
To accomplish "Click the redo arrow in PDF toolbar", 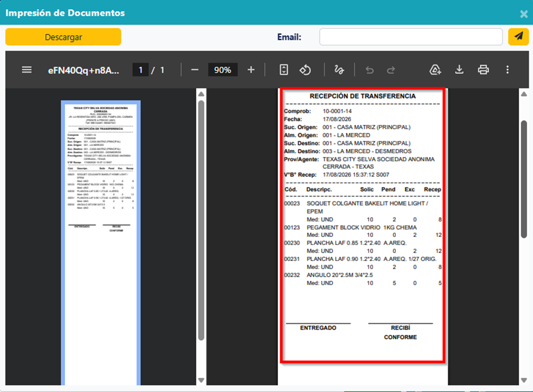I will click(391, 70).
